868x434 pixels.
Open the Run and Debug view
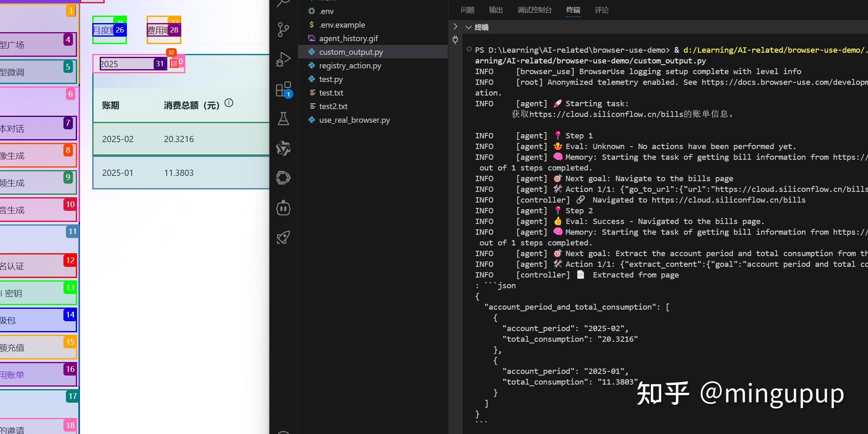click(283, 59)
